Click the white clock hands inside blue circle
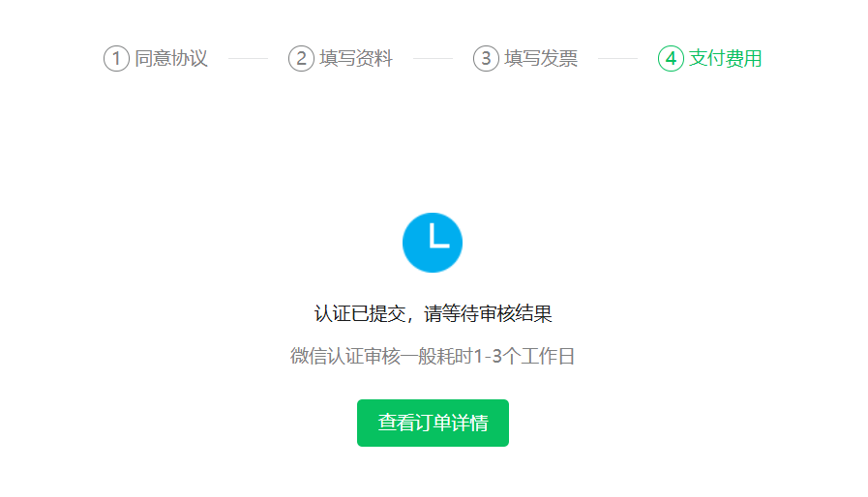Screen dimensions: 868x497 (438, 235)
